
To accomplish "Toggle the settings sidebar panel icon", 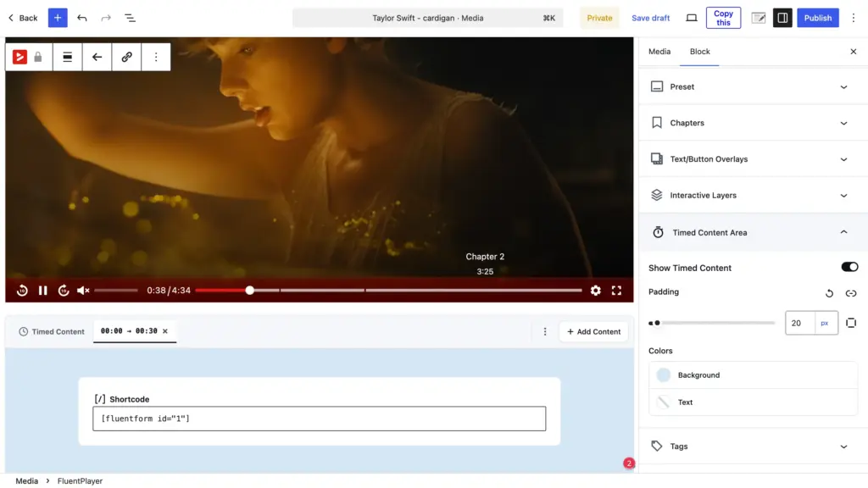I will [782, 18].
